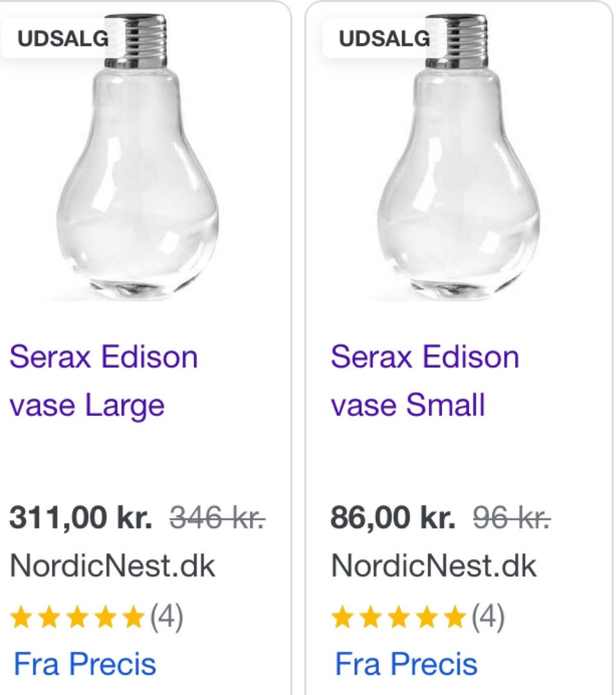Click the fifth star of Small vase rating

[x=455, y=618]
